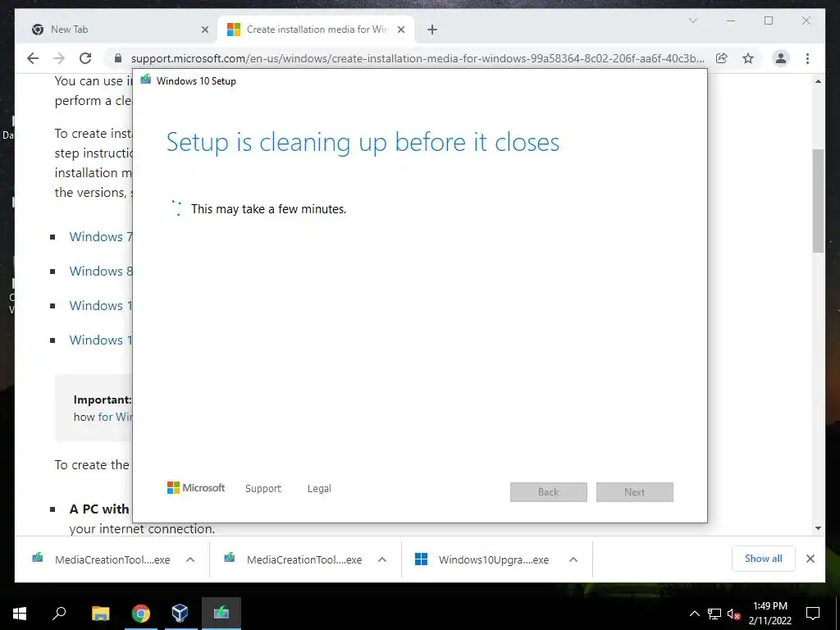Screen dimensions: 840x630
Task: Bookmark this page with the star icon
Action: pyautogui.click(x=748, y=58)
